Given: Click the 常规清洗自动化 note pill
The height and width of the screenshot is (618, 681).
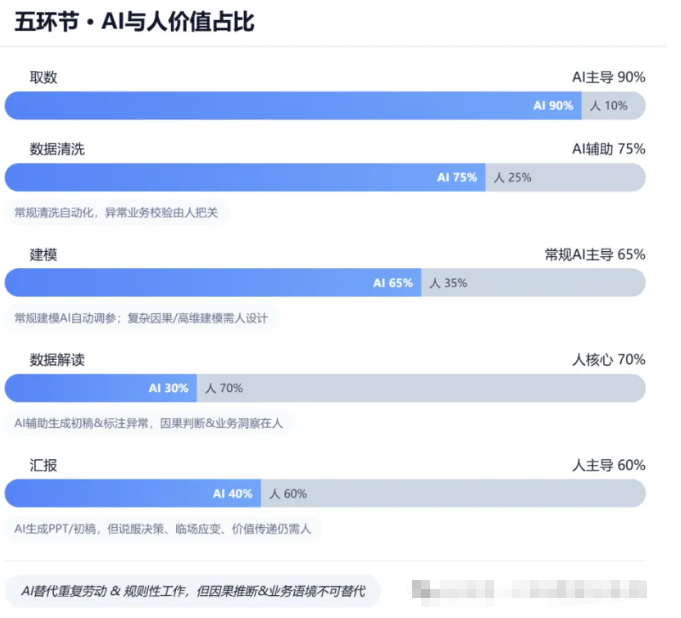Looking at the screenshot, I should click(x=116, y=212).
